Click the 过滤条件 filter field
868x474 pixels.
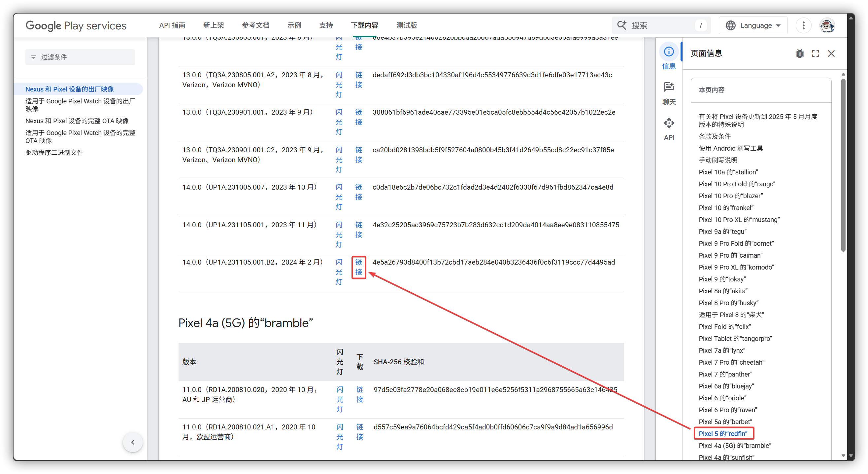coord(80,57)
